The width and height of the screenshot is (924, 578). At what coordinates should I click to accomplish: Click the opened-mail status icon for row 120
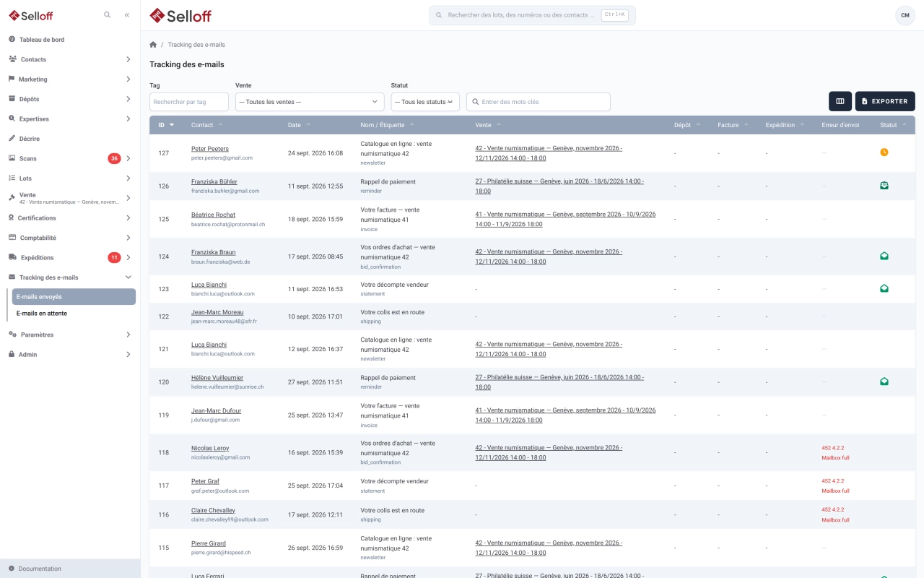[x=884, y=381]
